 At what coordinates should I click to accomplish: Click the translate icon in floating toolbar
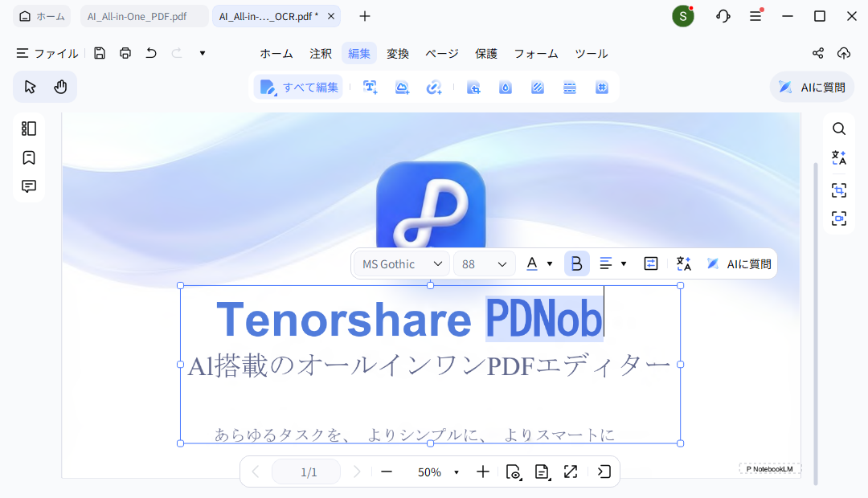pos(684,264)
